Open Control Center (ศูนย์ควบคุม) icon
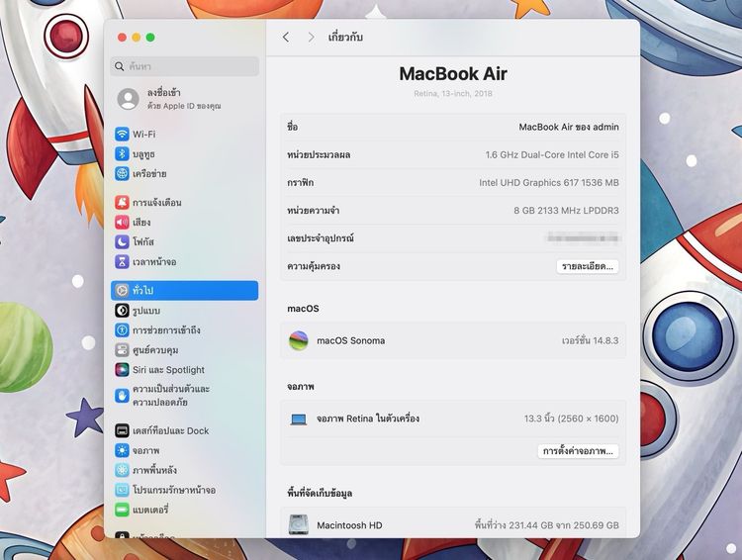This screenshot has width=742, height=560. click(x=122, y=350)
